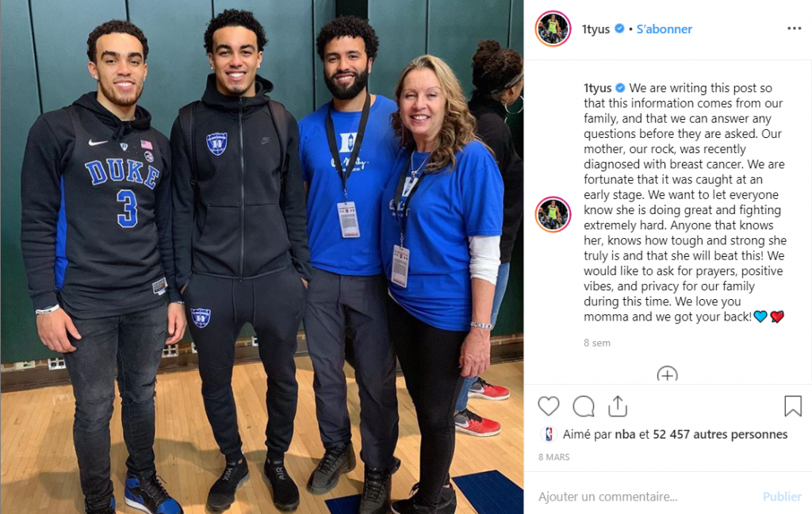
Task: Click the NBA logo icon next to likes
Action: pyautogui.click(x=549, y=434)
